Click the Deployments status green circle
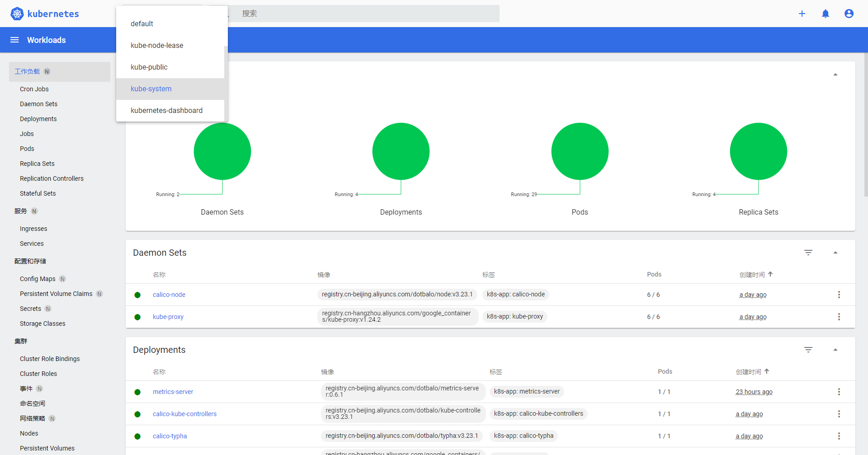This screenshot has height=455, width=868. click(x=401, y=151)
